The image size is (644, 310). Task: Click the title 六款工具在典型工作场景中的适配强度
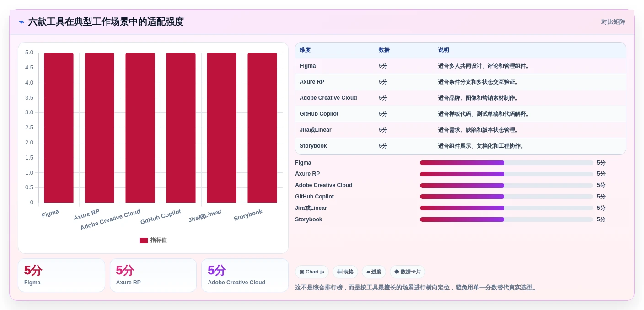(106, 22)
